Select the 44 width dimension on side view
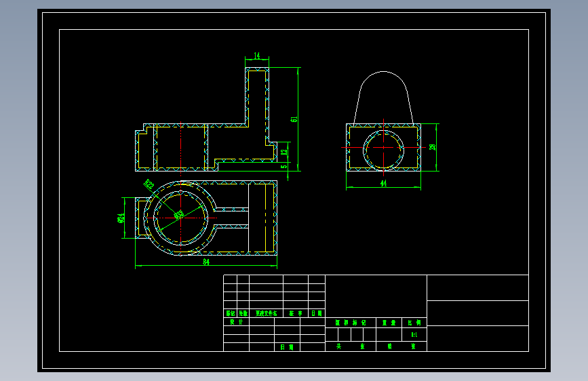The image size is (588, 381). [383, 183]
